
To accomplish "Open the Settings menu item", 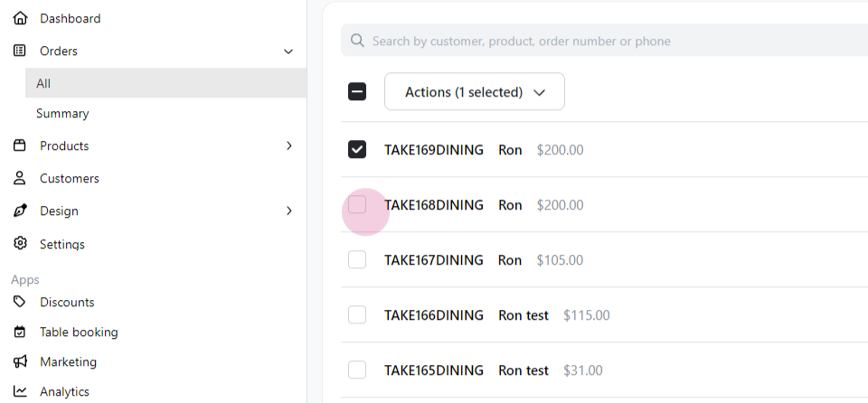I will 62,244.
